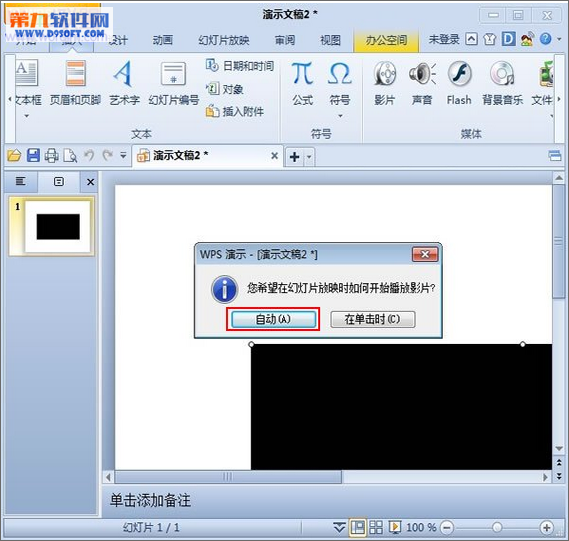Click the inserted black movie object
This screenshot has height=541, width=569.
click(401, 407)
